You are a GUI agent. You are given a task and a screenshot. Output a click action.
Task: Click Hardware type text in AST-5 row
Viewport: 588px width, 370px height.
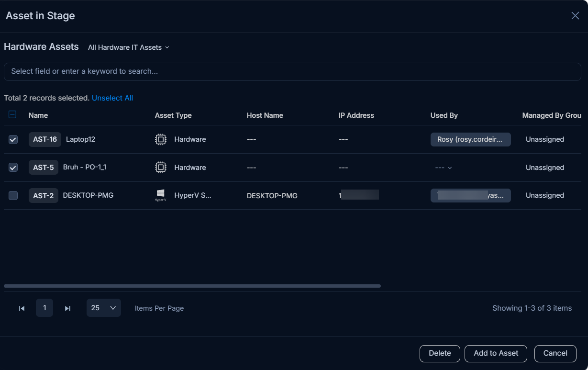pos(190,168)
